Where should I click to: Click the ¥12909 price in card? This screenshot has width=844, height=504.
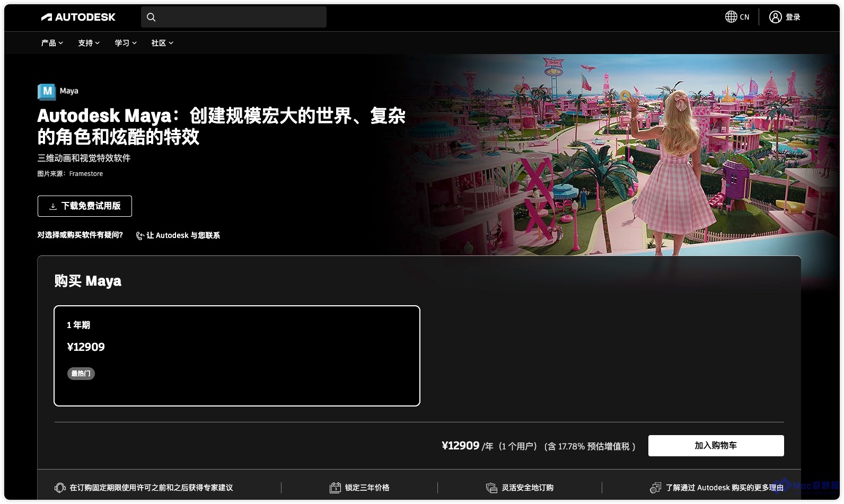click(86, 347)
